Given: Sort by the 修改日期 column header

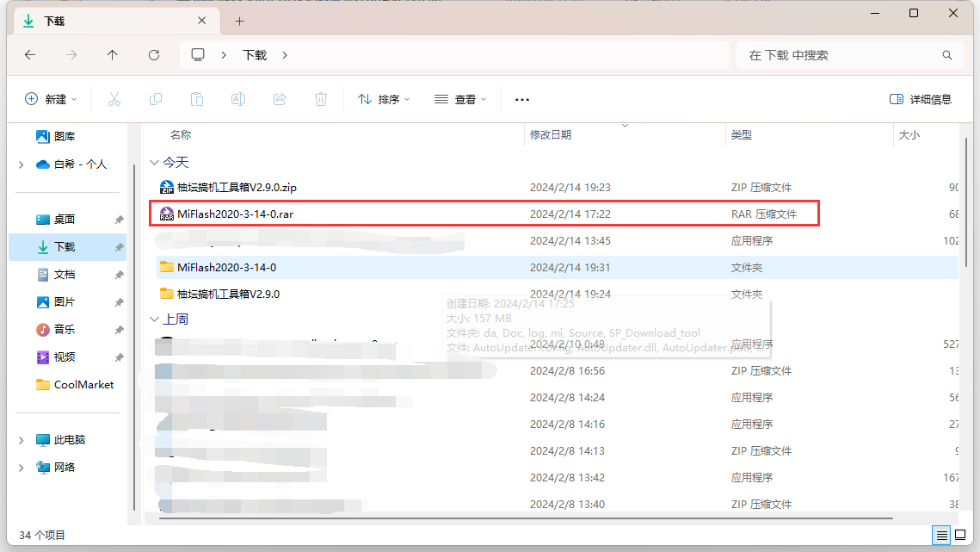Looking at the screenshot, I should pos(551,134).
